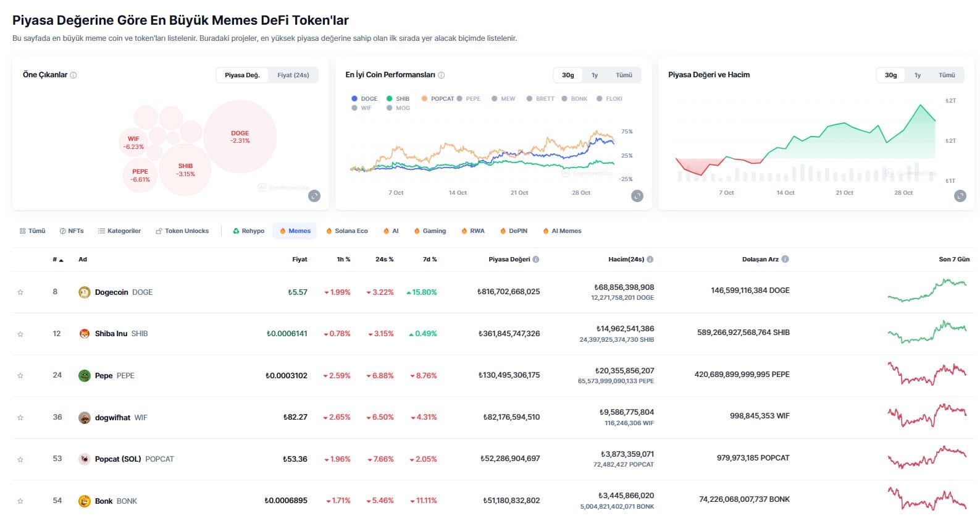The image size is (980, 521).
Task: Star Dogecoin to add to watchlist
Action: click(20, 292)
